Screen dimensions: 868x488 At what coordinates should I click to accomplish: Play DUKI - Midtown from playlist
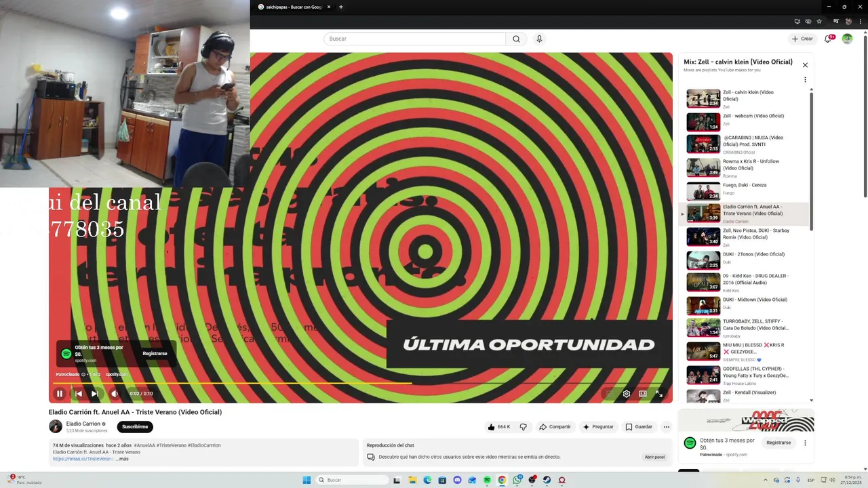(x=745, y=305)
